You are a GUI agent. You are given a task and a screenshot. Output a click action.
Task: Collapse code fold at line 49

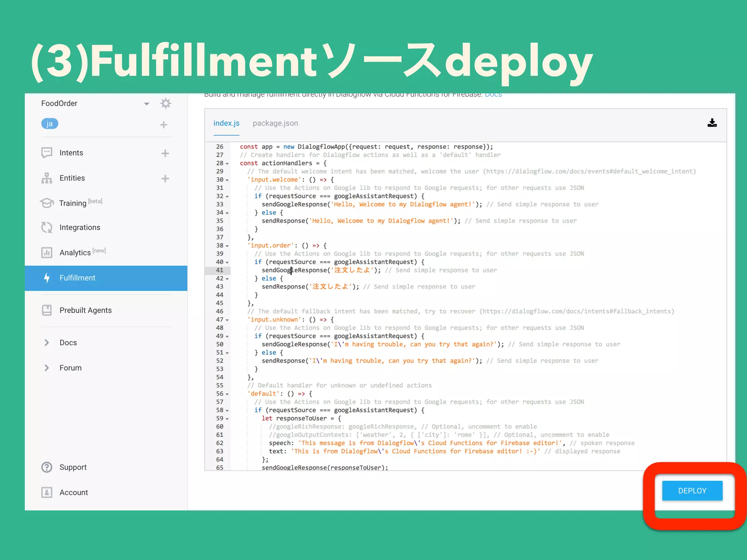[227, 337]
